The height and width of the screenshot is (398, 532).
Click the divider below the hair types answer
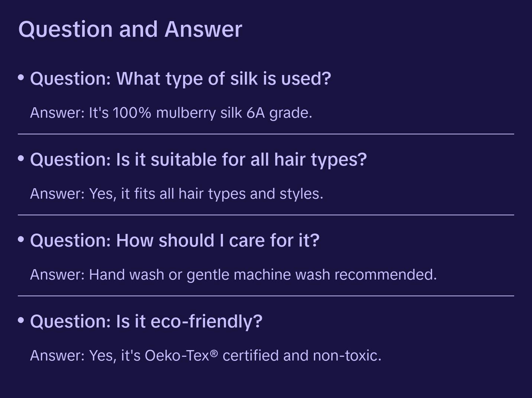point(266,215)
